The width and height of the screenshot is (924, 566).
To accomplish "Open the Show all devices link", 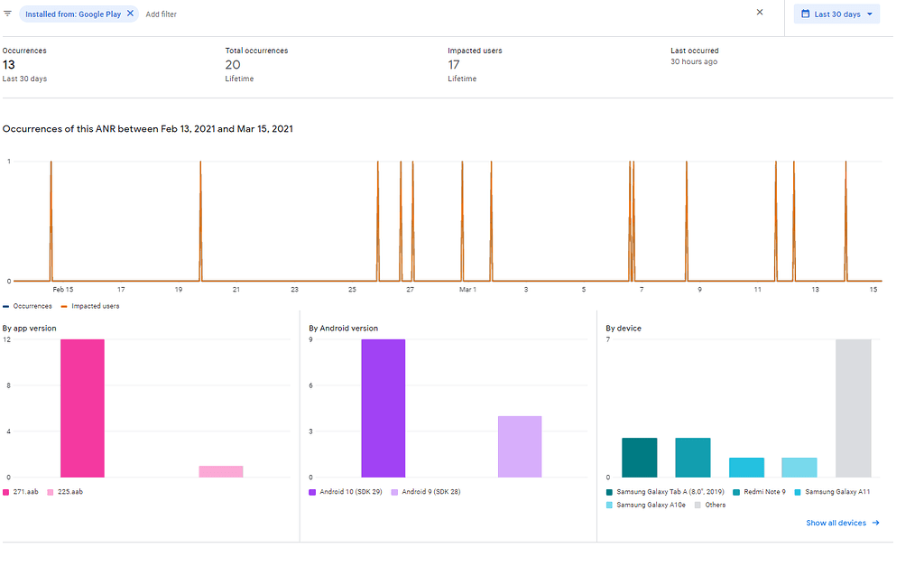I will (x=836, y=523).
